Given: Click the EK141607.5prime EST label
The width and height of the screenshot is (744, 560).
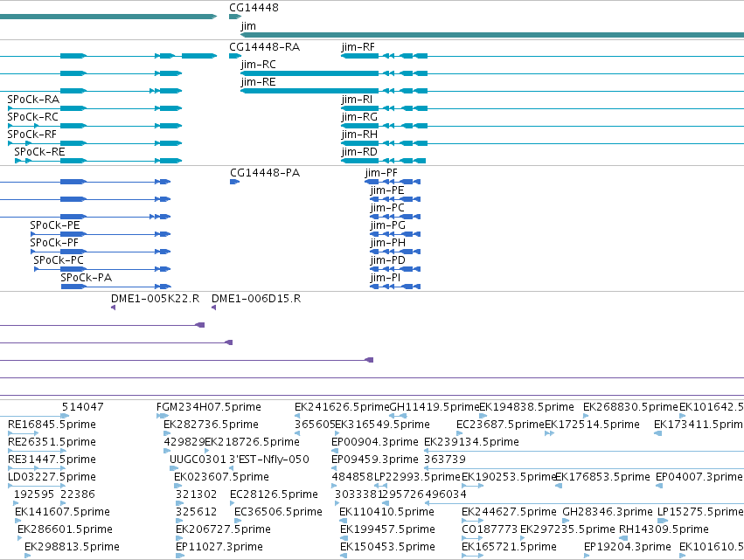Looking at the screenshot, I should coord(62,513).
